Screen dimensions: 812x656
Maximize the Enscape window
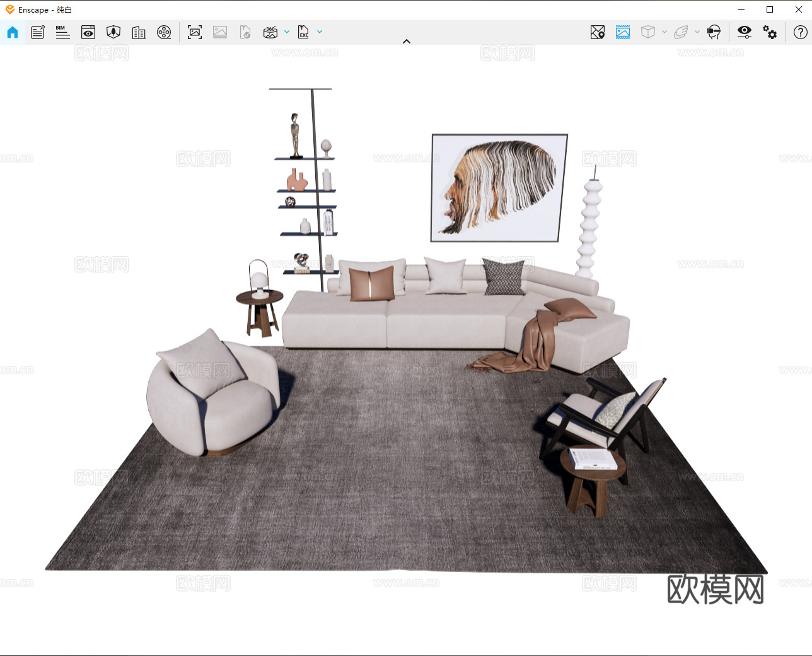tap(770, 9)
